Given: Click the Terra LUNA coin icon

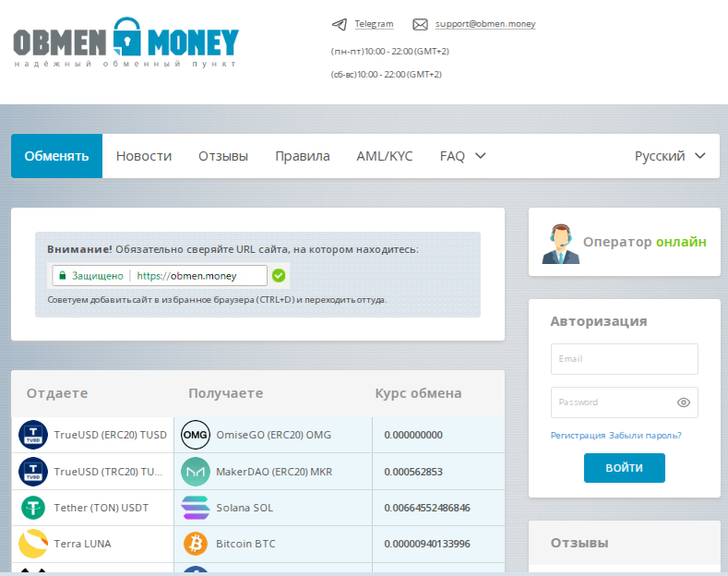Looking at the screenshot, I should [33, 544].
